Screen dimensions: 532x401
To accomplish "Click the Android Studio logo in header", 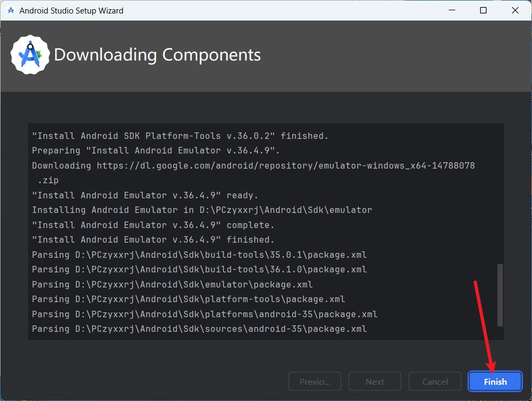I will click(30, 55).
